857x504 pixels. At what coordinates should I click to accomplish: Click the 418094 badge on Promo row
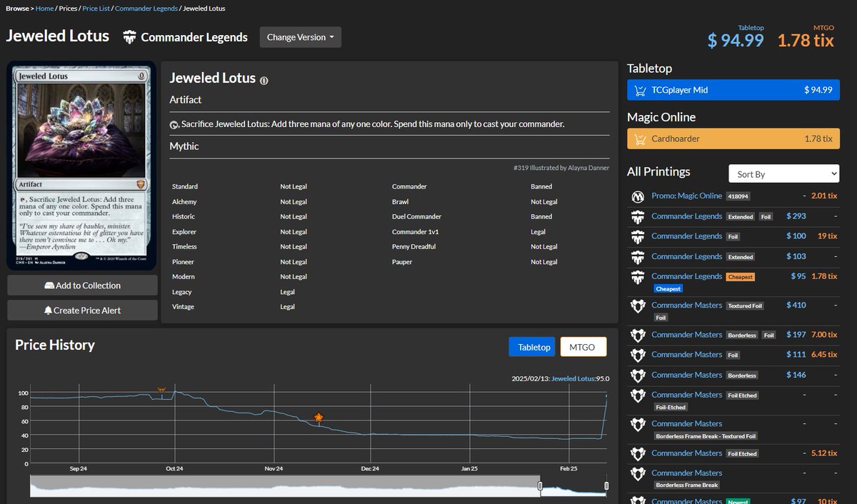coord(738,196)
